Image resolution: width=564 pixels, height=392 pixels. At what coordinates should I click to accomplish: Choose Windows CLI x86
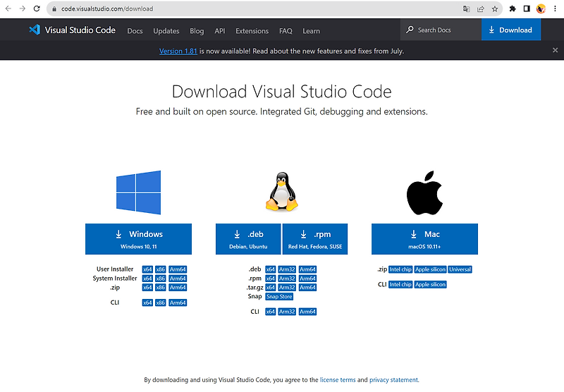click(x=161, y=302)
